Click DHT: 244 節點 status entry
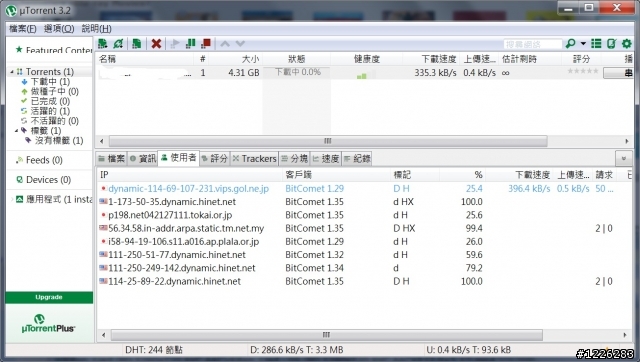This screenshot has width=640, height=362. [x=154, y=350]
